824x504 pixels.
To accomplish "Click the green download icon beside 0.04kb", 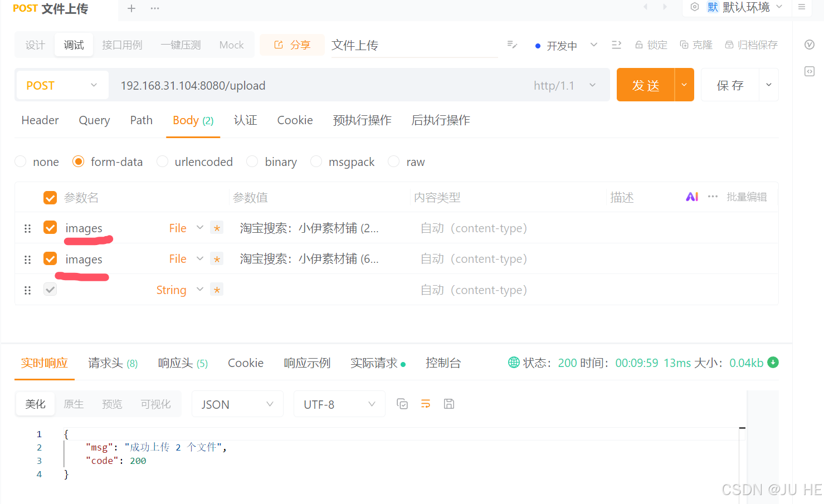I will (773, 362).
